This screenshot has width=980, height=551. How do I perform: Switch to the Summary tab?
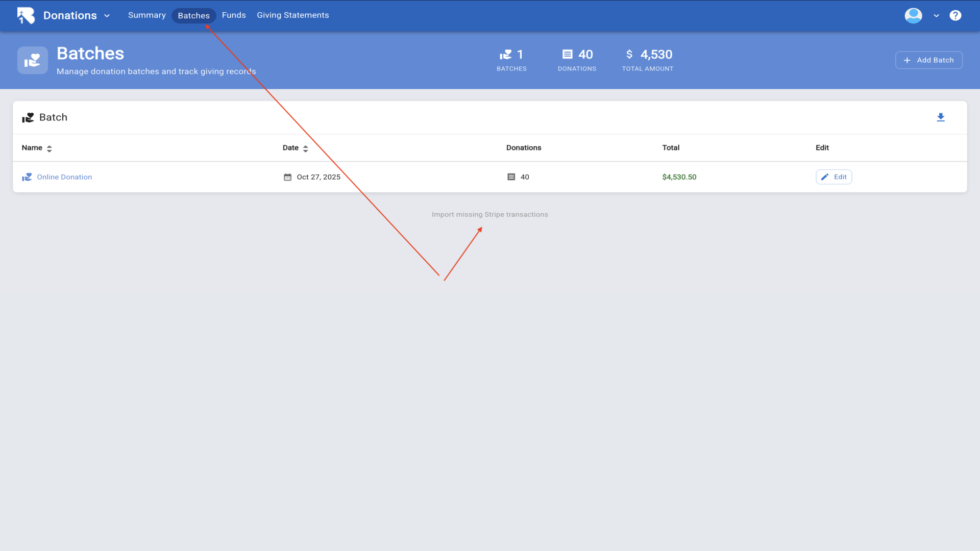pyautogui.click(x=146, y=15)
